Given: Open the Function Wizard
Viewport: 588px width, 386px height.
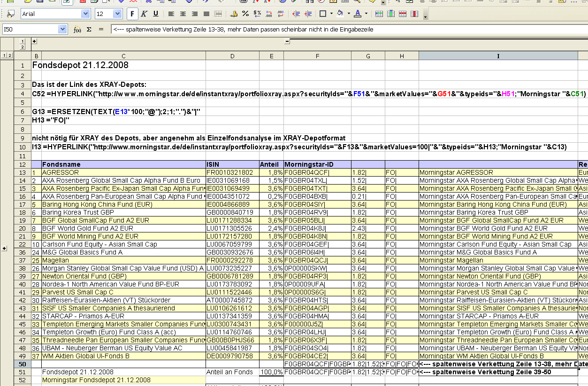Looking at the screenshot, I should (77, 30).
